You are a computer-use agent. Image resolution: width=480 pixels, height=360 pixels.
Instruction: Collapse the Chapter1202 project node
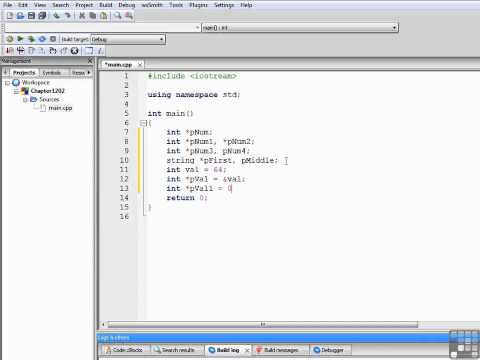click(x=16, y=91)
